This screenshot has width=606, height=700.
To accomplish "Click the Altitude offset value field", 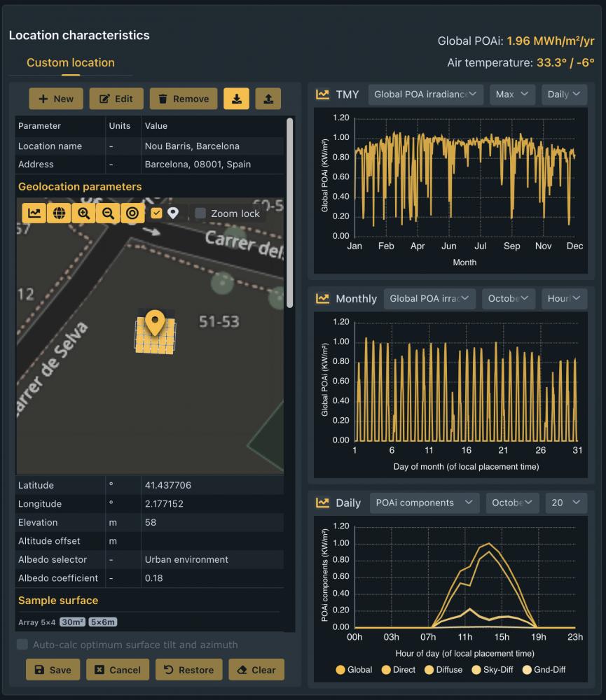I will click(212, 541).
